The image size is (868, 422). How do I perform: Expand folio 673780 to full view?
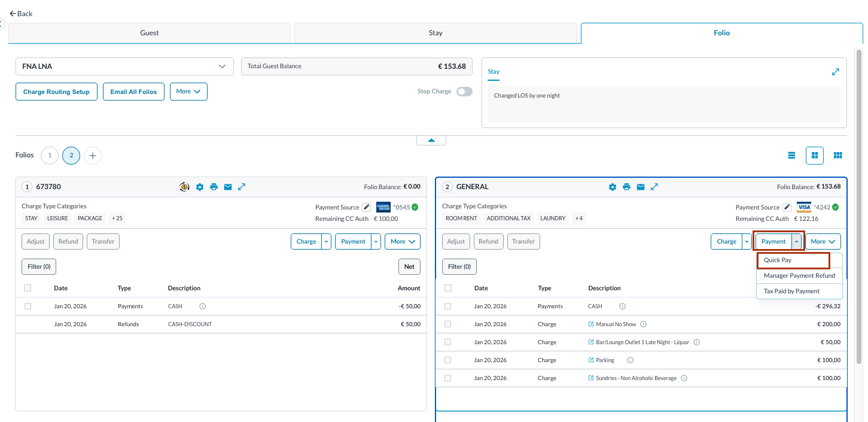(x=242, y=187)
